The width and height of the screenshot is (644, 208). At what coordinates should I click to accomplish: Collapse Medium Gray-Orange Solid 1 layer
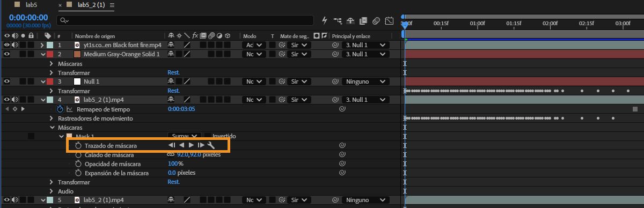pyautogui.click(x=43, y=54)
